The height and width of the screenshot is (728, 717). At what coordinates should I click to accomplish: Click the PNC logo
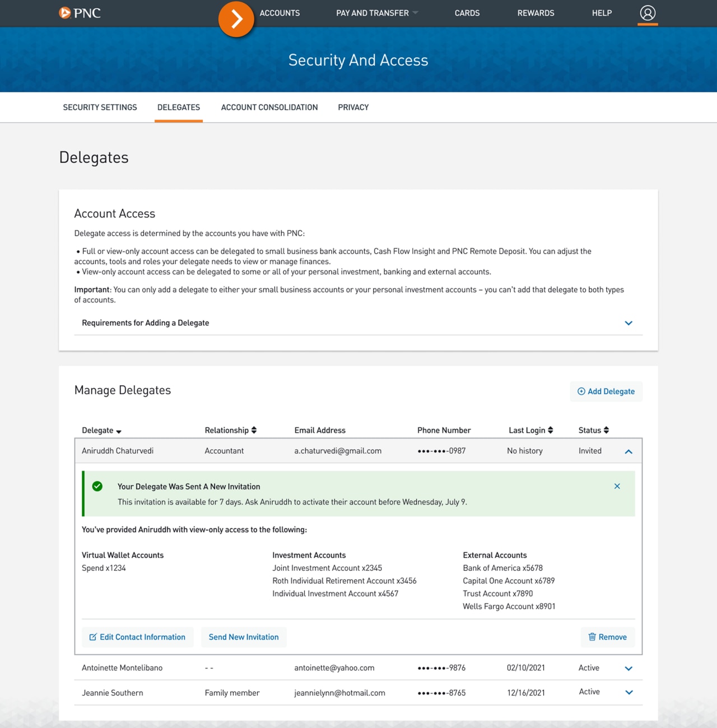click(80, 13)
